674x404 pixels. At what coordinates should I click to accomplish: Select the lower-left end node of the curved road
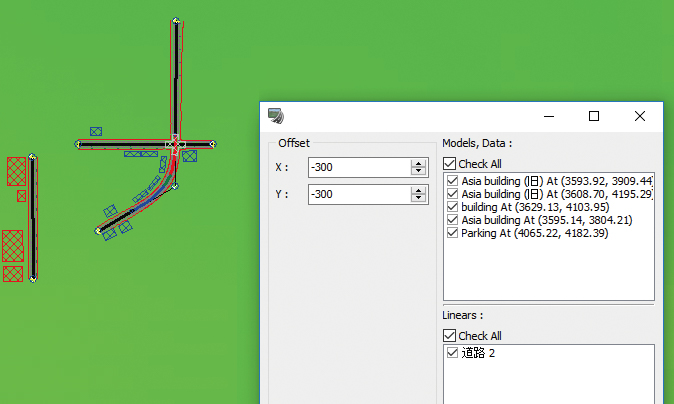pyautogui.click(x=98, y=231)
